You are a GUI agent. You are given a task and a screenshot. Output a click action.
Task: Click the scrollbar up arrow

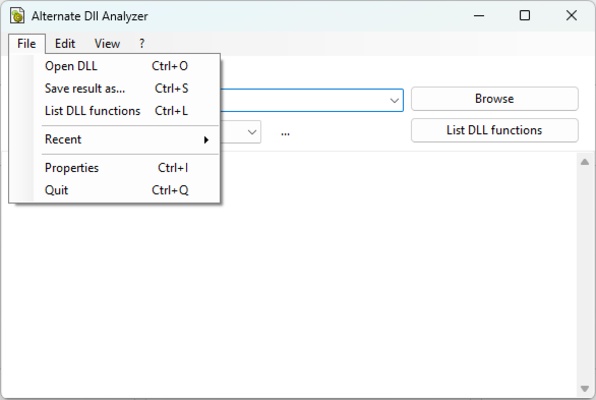(585, 162)
